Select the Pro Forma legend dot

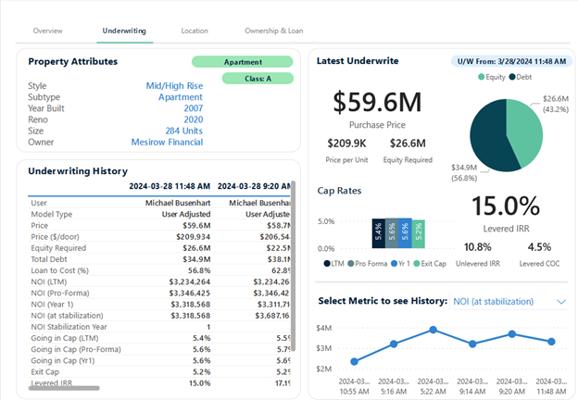pos(351,264)
